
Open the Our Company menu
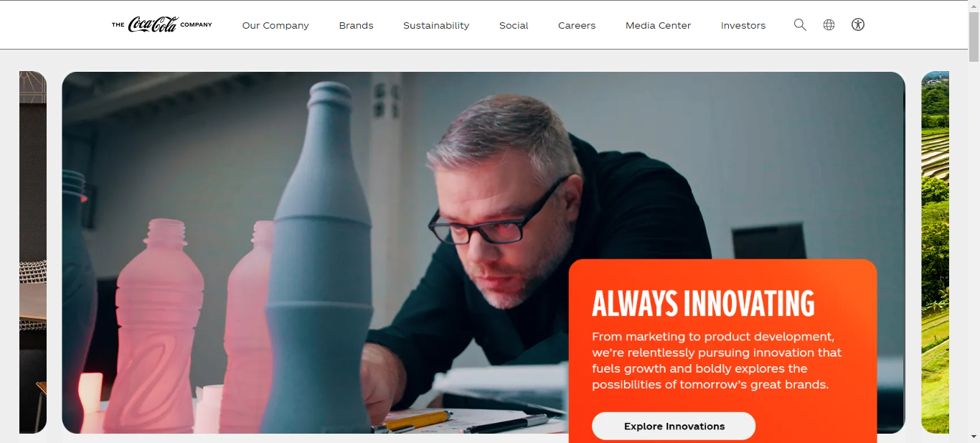[x=275, y=25]
